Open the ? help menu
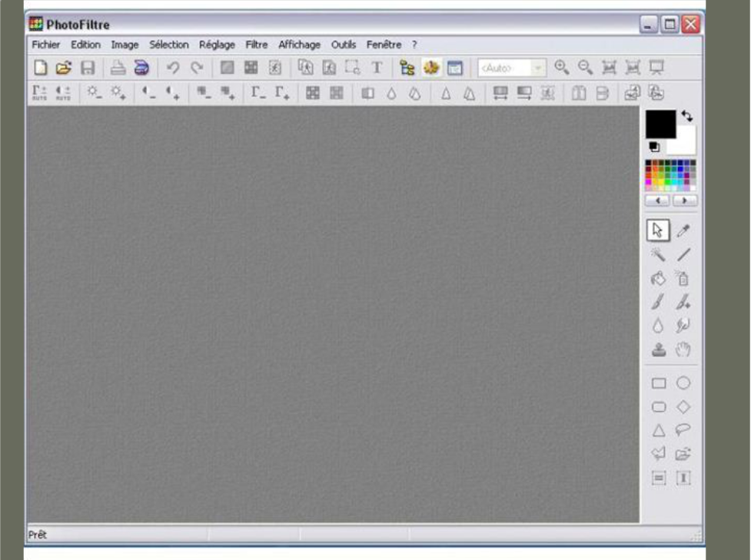 414,45
